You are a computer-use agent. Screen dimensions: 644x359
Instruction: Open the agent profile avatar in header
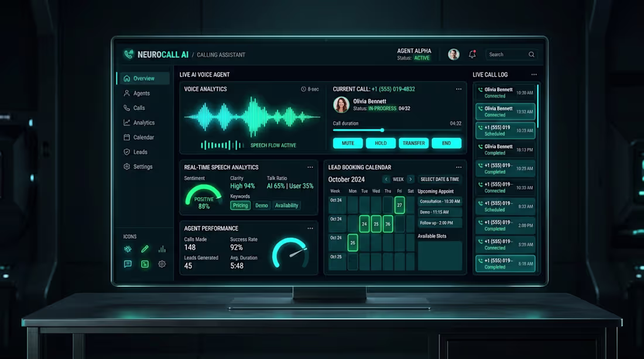click(x=453, y=54)
